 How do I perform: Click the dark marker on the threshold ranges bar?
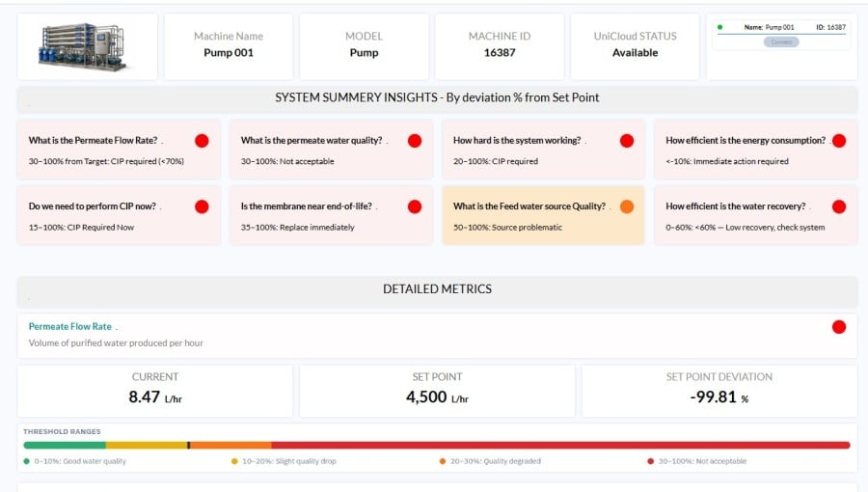[189, 445]
